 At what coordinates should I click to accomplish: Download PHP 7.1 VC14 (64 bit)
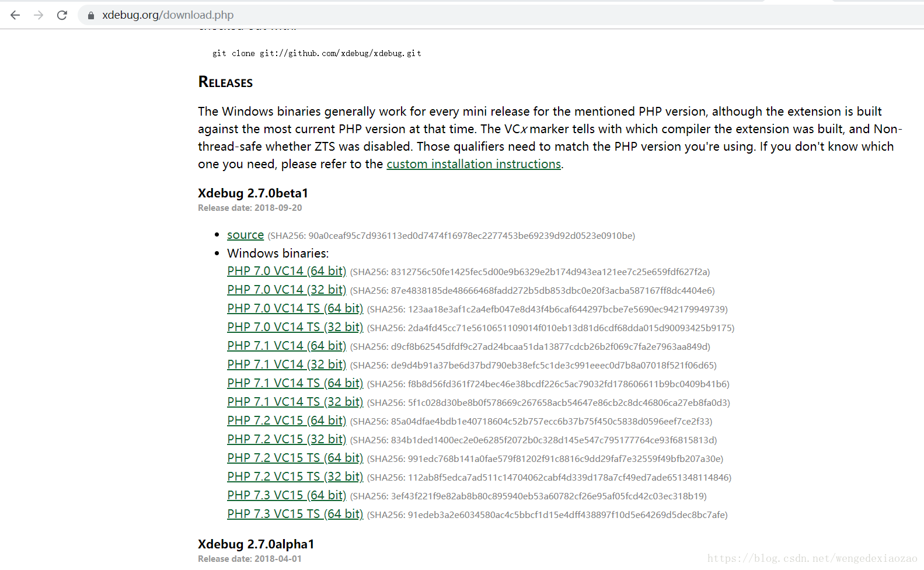[287, 346]
